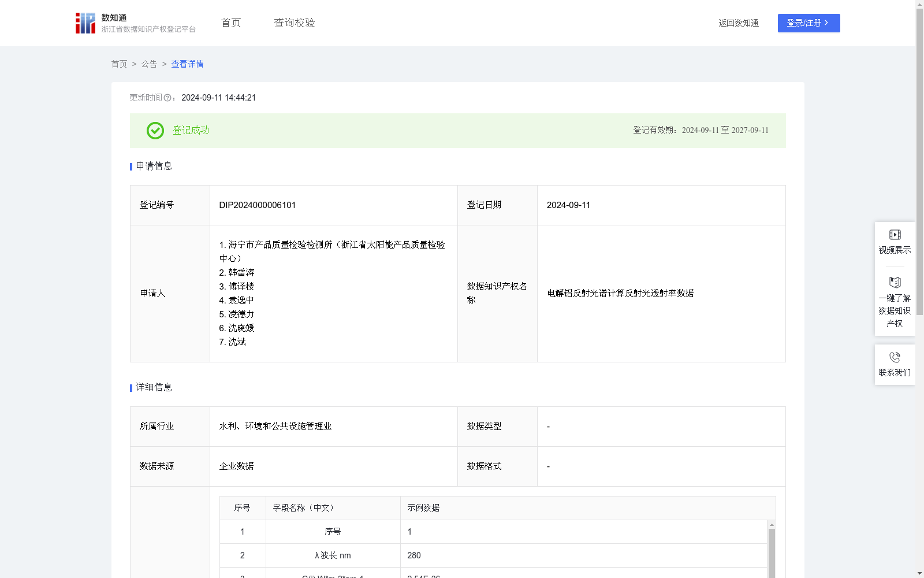Click the help icon beside 更新时间
Viewport: 924px width, 578px height.
167,98
